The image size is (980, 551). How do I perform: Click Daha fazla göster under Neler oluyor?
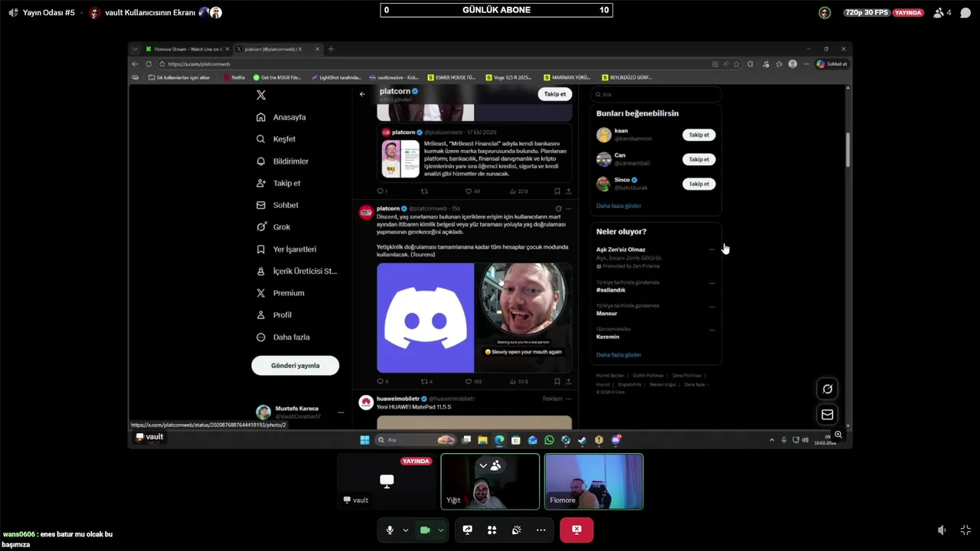coord(619,355)
